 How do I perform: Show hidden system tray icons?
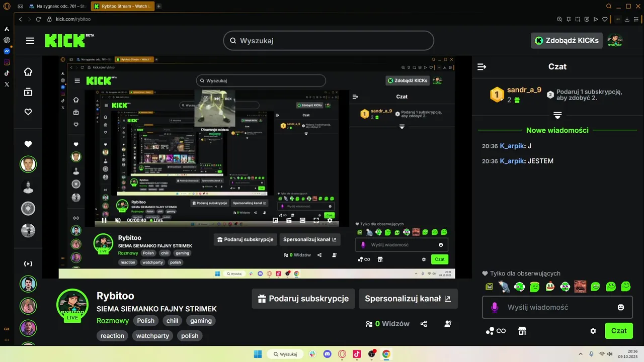coord(580,354)
